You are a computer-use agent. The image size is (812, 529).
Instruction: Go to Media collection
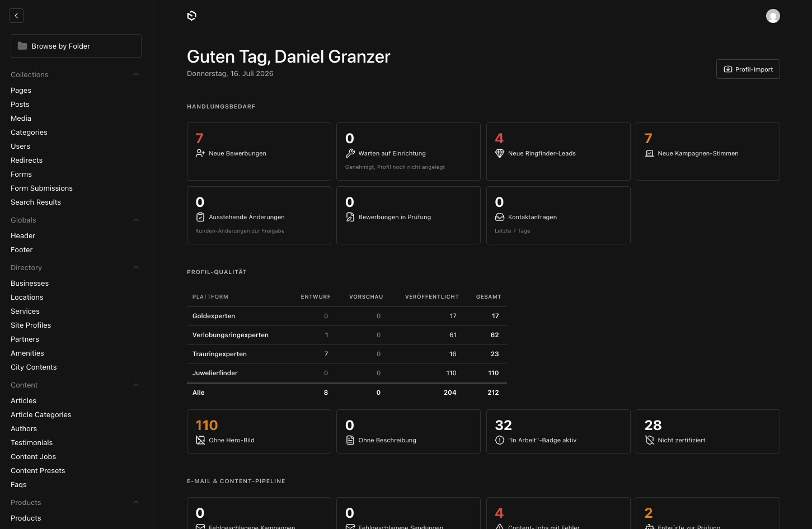click(x=21, y=118)
